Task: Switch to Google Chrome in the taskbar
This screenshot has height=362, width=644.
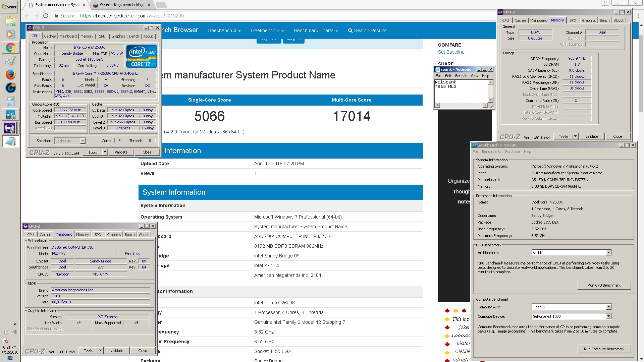Action: (x=10, y=48)
